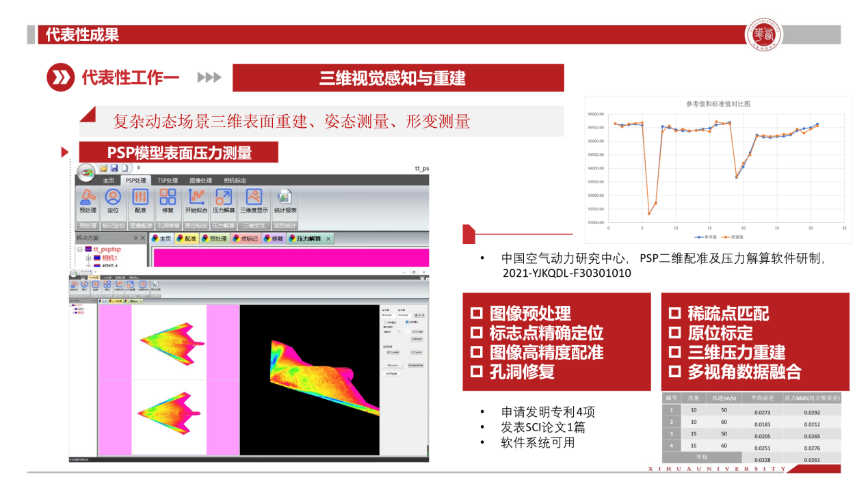Select the checked radio button in right panel
The height and width of the screenshot is (488, 868).
(x=408, y=321)
